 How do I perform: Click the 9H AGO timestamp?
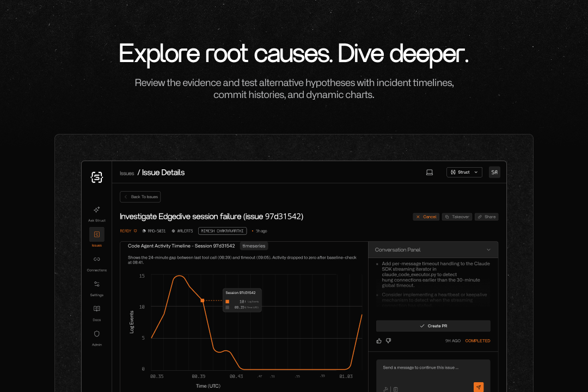coord(452,341)
